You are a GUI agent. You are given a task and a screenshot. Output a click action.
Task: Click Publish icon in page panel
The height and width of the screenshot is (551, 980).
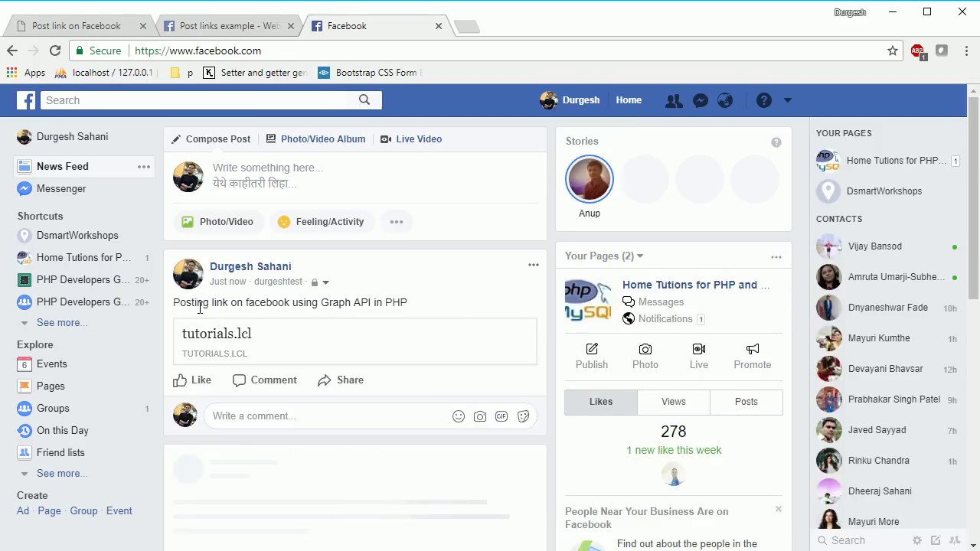click(x=592, y=357)
